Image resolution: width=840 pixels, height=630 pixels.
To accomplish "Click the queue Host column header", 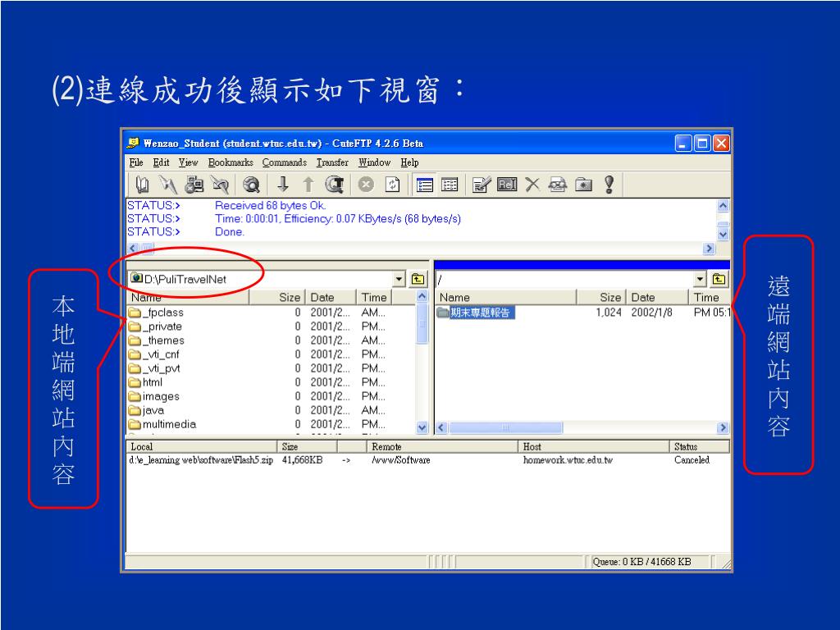I will pos(593,446).
